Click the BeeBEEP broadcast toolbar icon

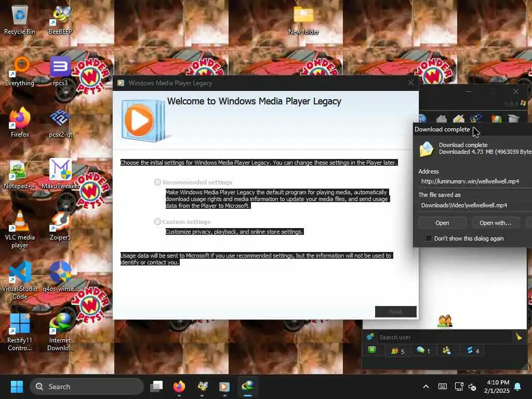pos(422,119)
